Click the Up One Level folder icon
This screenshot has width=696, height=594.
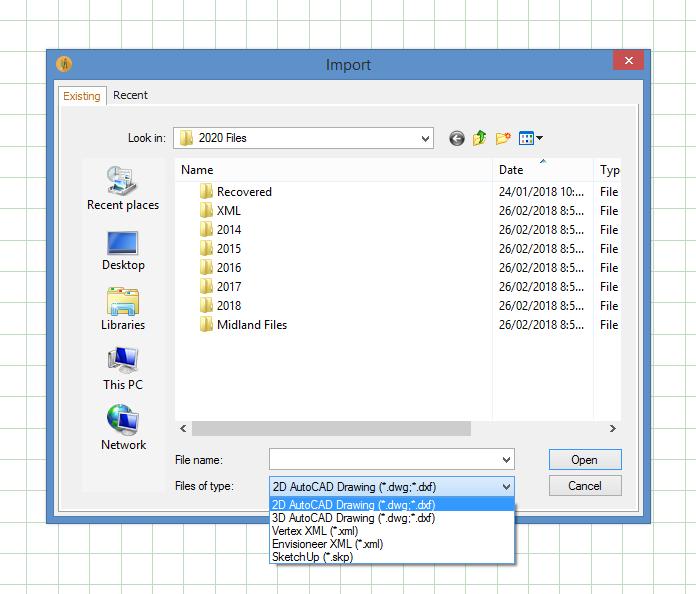[480, 139]
